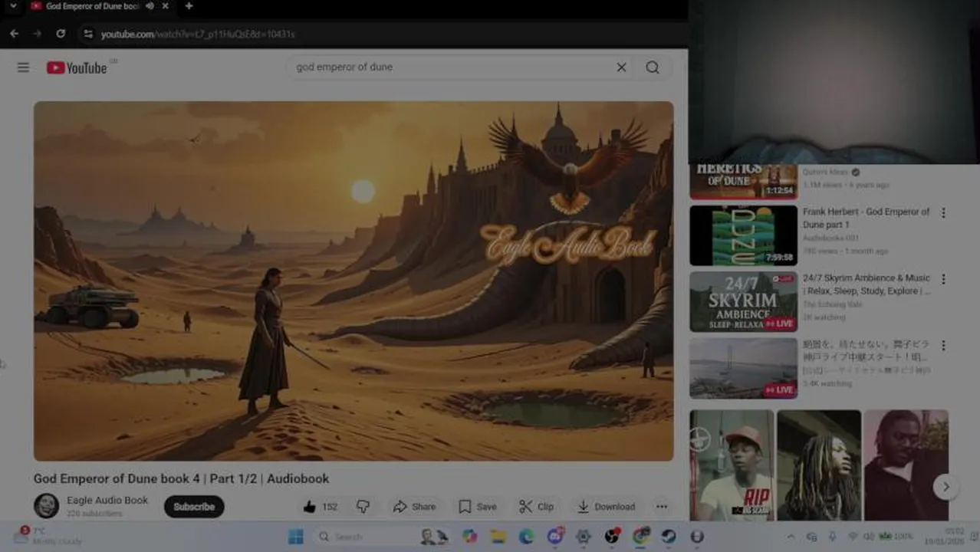Image resolution: width=980 pixels, height=552 pixels.
Task: Open Windows Start menu
Action: (296, 537)
